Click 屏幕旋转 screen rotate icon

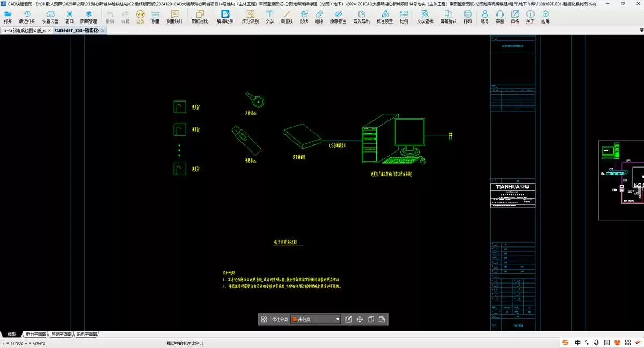pos(449,17)
